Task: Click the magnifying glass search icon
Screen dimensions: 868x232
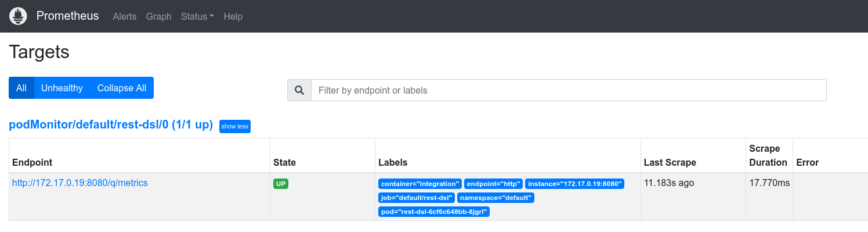Action: tap(299, 90)
